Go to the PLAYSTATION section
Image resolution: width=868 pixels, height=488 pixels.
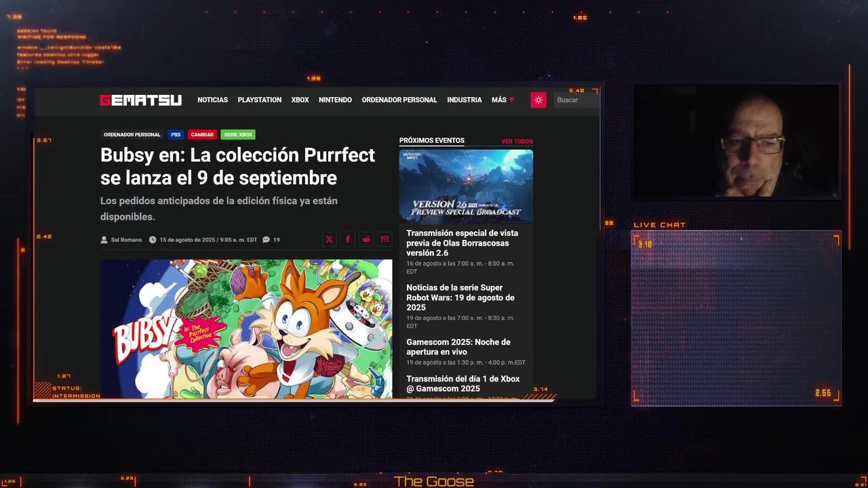[x=260, y=100]
